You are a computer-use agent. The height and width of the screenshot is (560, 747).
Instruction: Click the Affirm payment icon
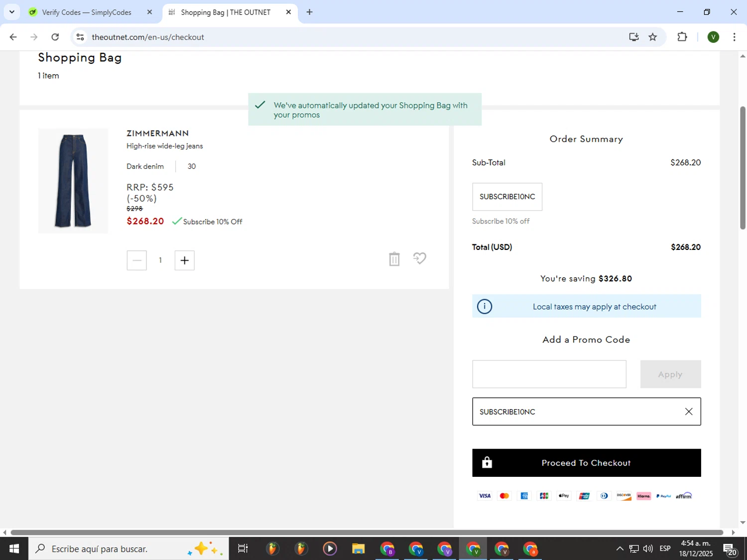pyautogui.click(x=684, y=496)
